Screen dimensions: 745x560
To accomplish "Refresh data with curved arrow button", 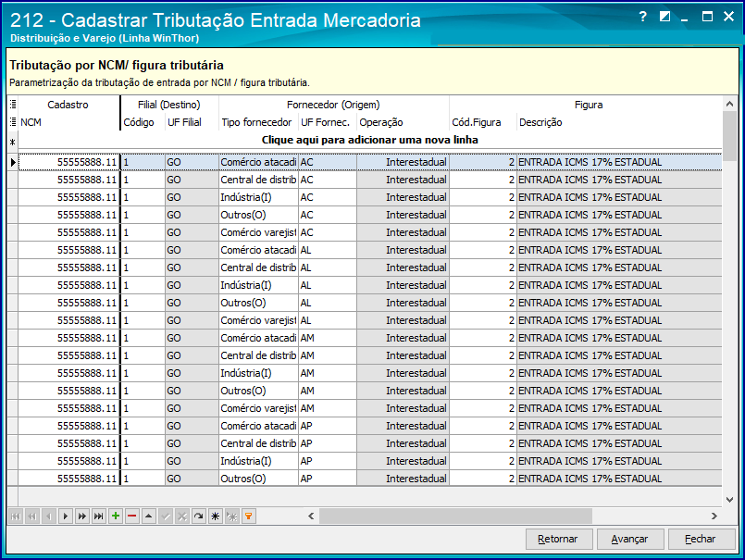I will click(x=199, y=516).
